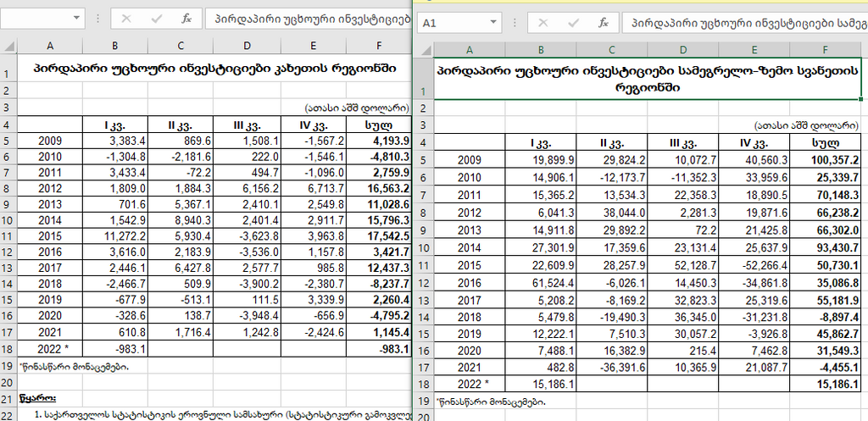Click total cell 100,357.2 in right table
The image size is (868, 421).
click(x=826, y=160)
